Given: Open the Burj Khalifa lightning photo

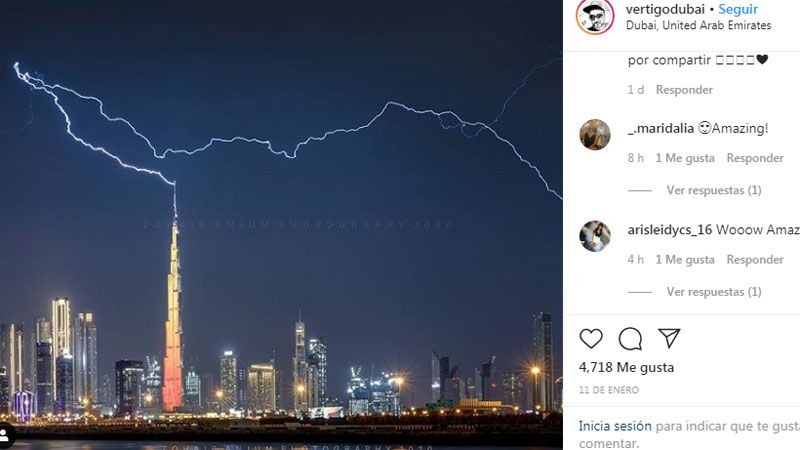Looking at the screenshot, I should pos(281,225).
